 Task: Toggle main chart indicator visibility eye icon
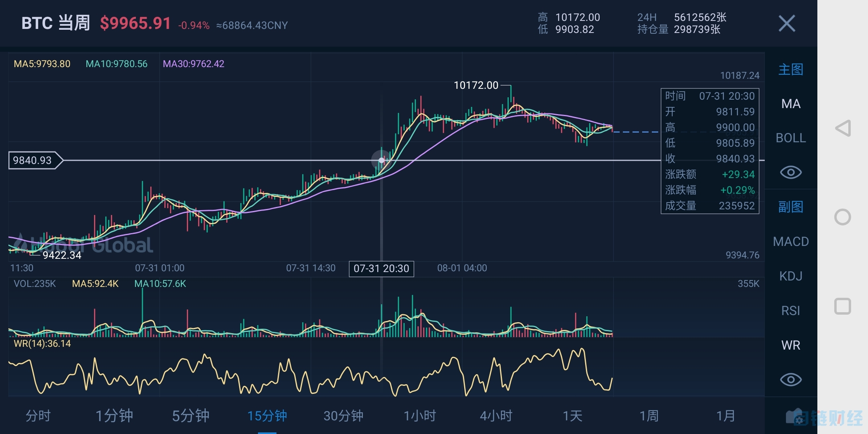(x=790, y=172)
